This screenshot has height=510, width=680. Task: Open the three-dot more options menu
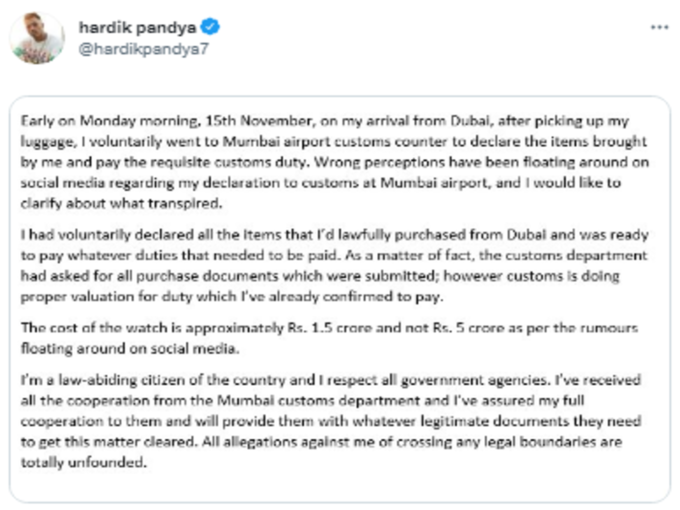tap(659, 27)
